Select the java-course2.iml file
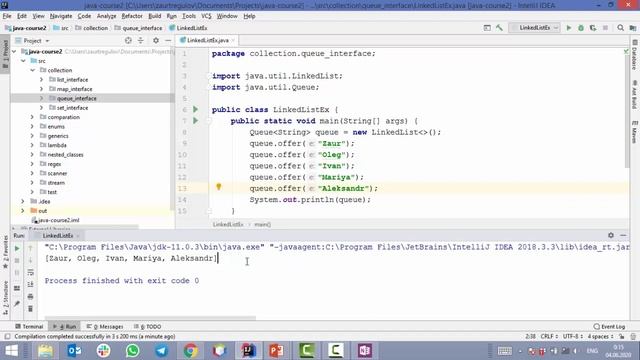The height and width of the screenshot is (360, 640). pos(56,220)
